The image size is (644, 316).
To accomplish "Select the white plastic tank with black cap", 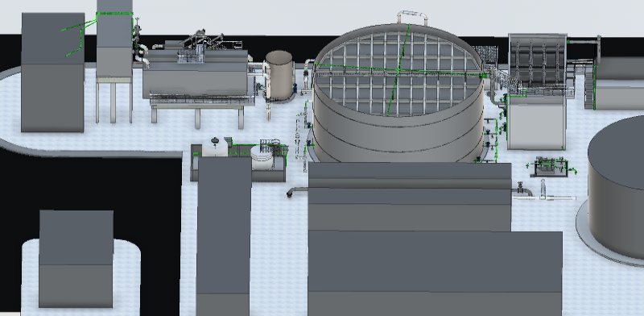I will point(214,147).
